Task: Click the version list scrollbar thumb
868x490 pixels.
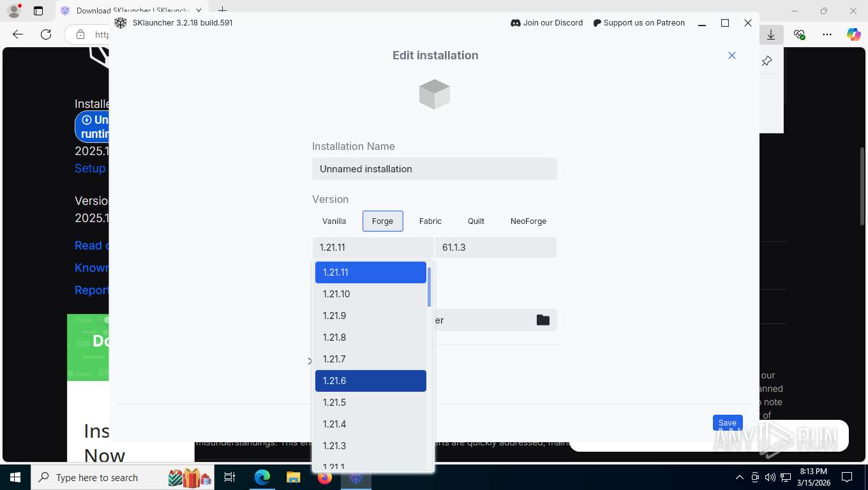Action: point(430,286)
